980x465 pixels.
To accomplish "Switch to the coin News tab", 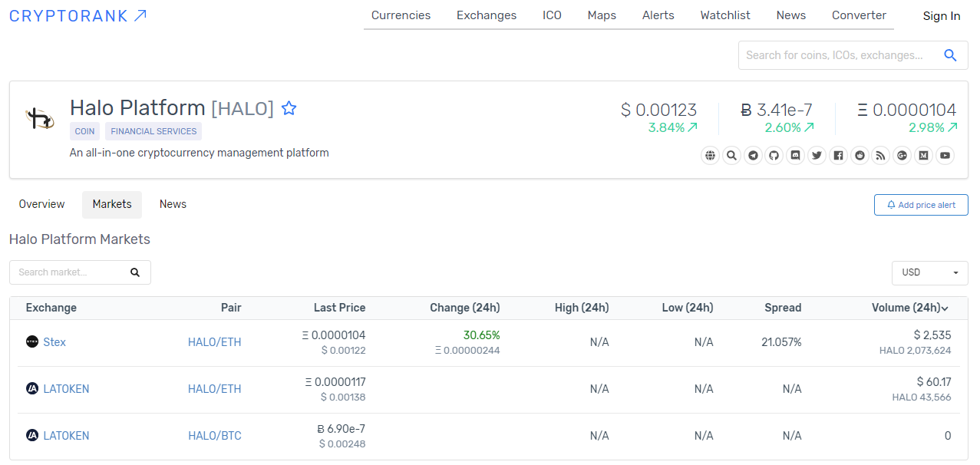I will click(173, 204).
